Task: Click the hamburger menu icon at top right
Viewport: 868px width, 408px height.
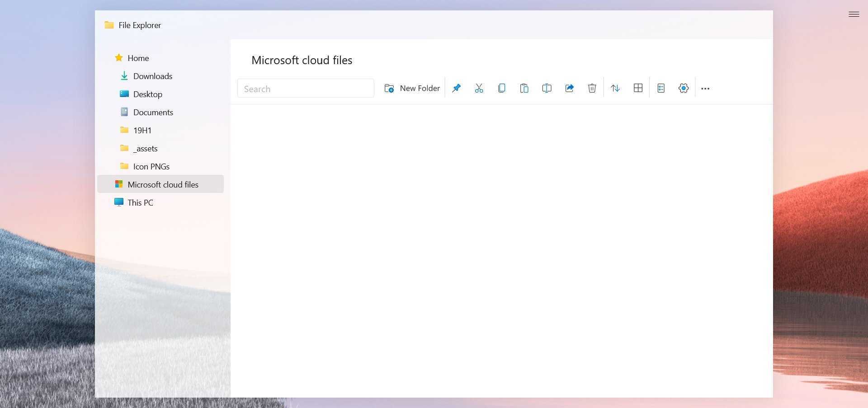Action: click(x=854, y=14)
